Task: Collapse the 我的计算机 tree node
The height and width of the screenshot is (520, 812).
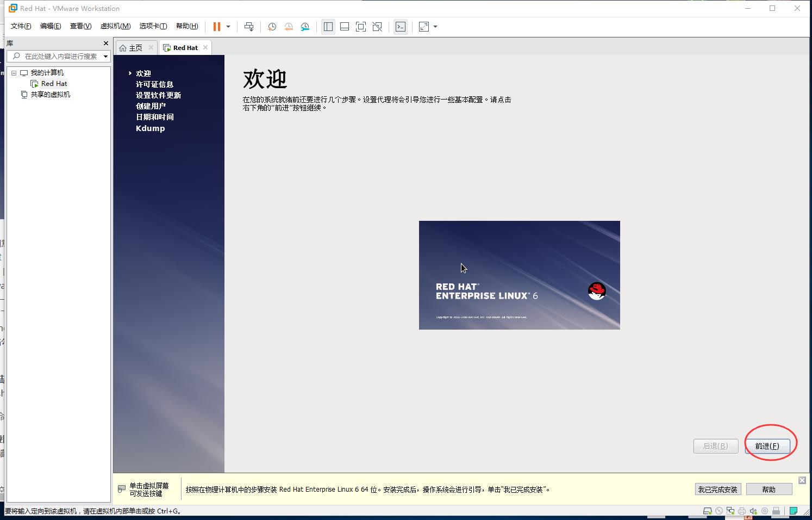Action: coord(14,73)
